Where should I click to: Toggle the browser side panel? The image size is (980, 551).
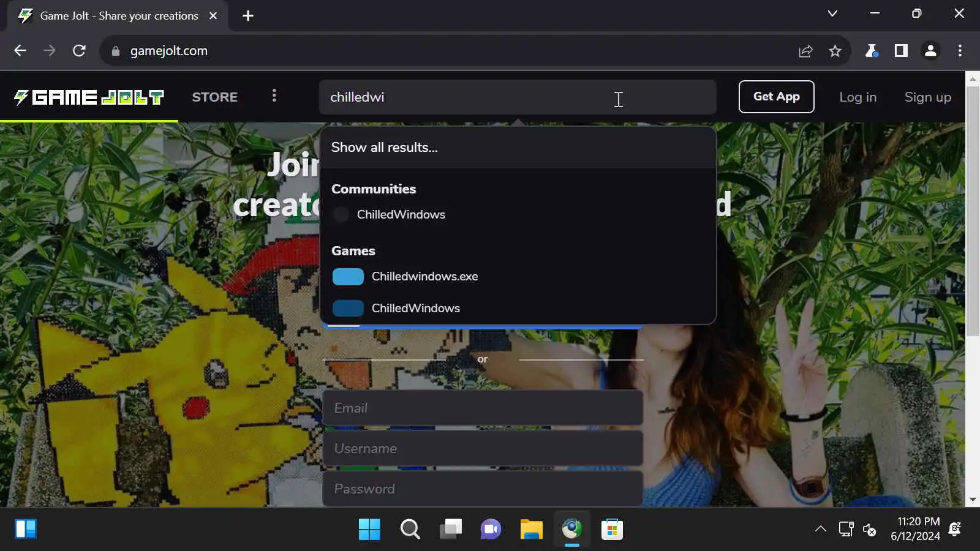tap(901, 51)
